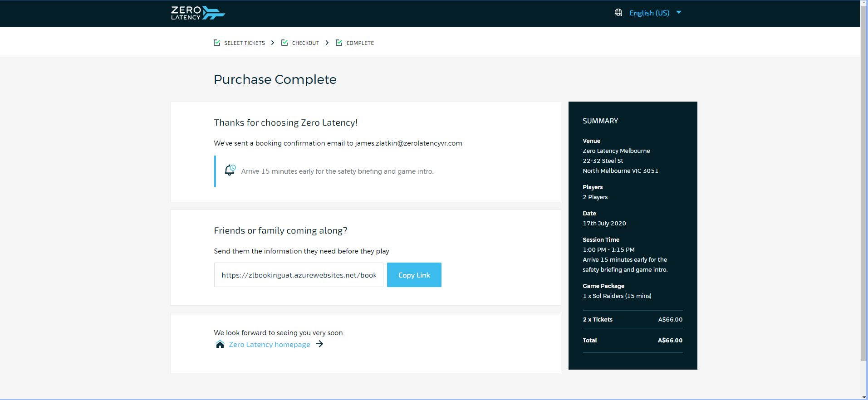Go to Select Tickets step
The height and width of the screenshot is (400, 868).
[245, 43]
